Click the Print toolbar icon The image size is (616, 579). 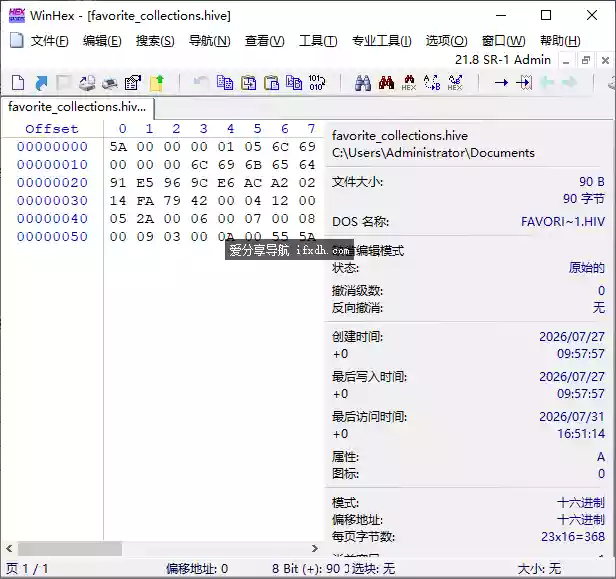click(110, 83)
